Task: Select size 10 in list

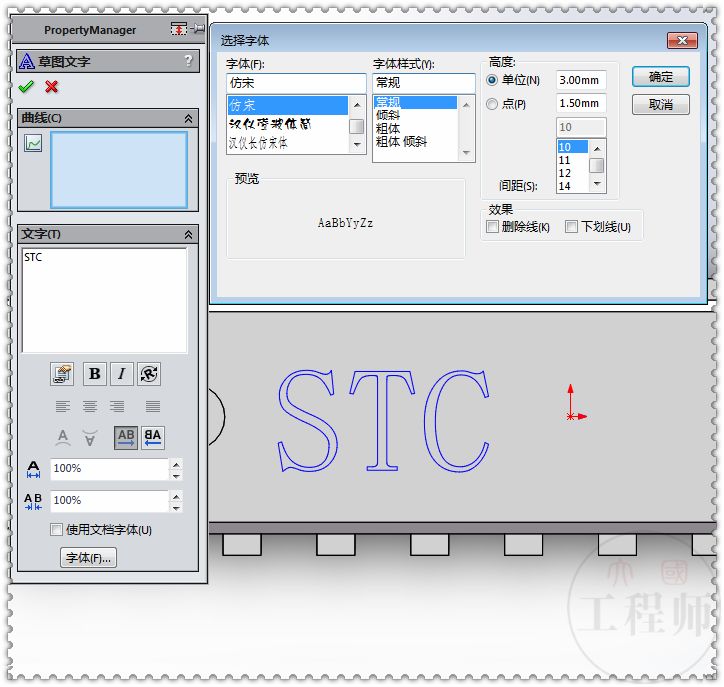Action: point(573,147)
